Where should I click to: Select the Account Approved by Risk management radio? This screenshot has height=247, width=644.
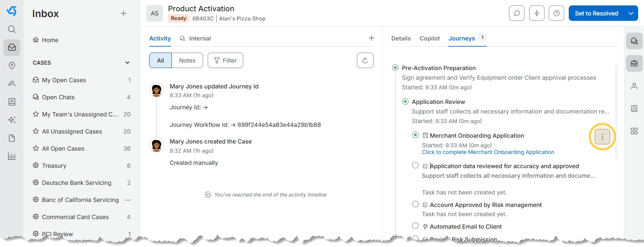pyautogui.click(x=415, y=204)
